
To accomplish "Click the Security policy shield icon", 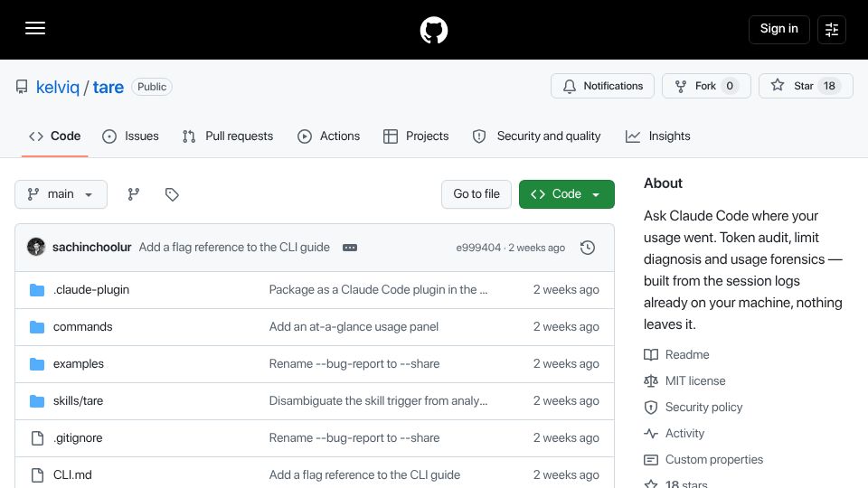I will click(651, 408).
